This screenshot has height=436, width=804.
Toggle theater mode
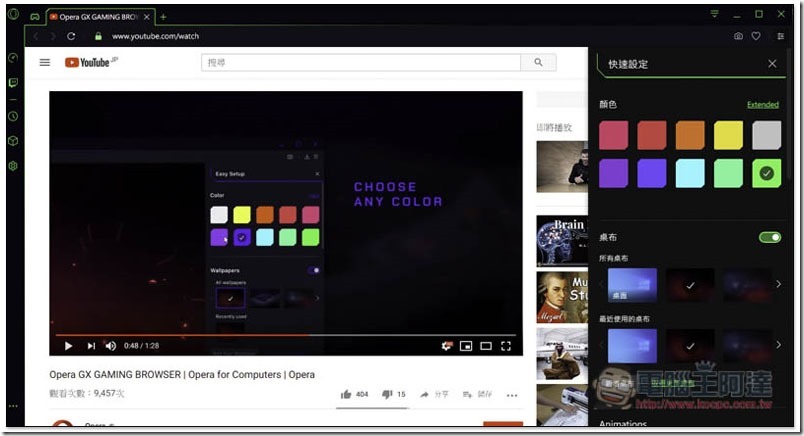pos(486,346)
